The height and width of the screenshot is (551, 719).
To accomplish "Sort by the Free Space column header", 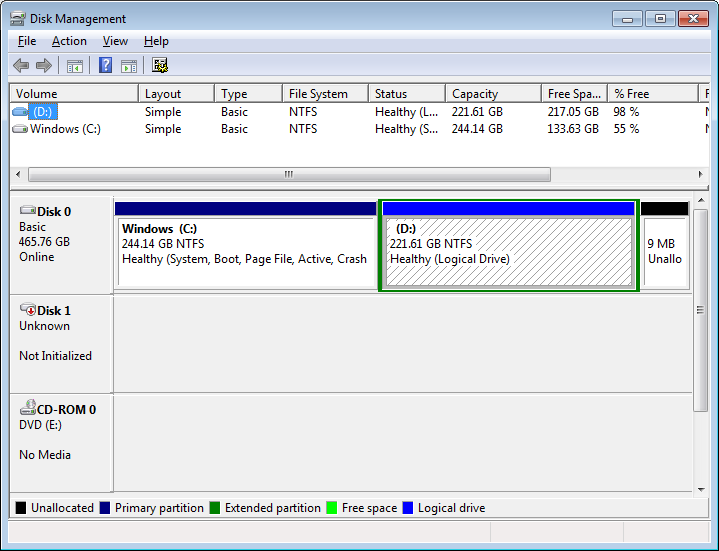I will pyautogui.click(x=575, y=94).
